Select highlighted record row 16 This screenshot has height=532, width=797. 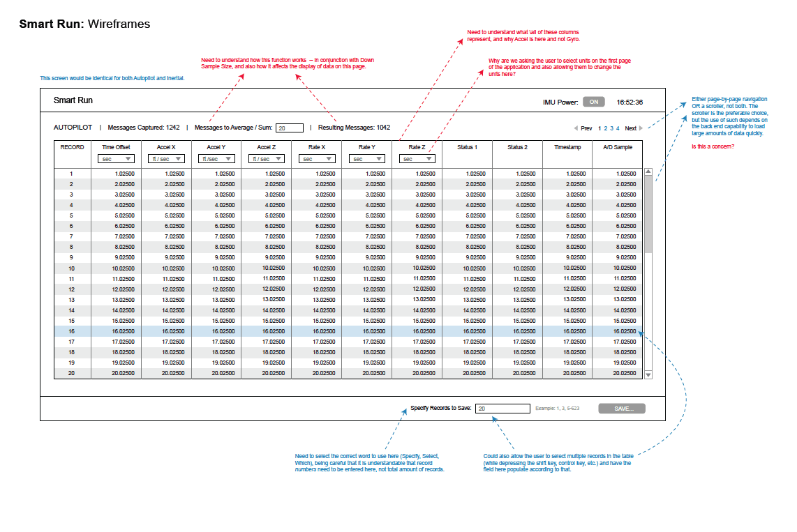tap(349, 331)
